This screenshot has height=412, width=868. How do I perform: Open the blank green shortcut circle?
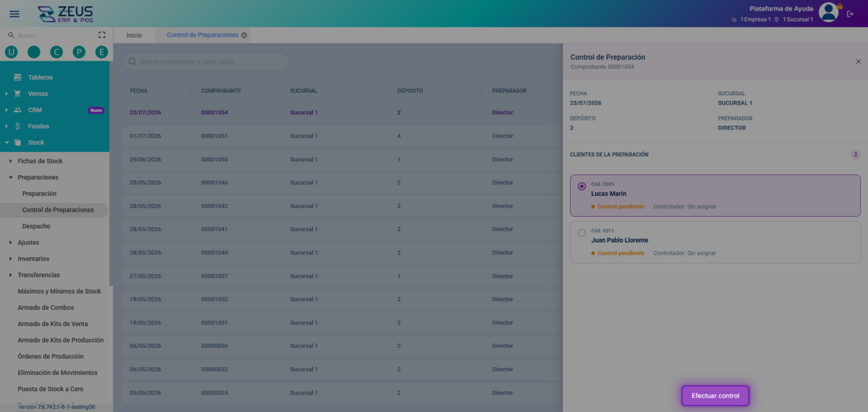(34, 52)
